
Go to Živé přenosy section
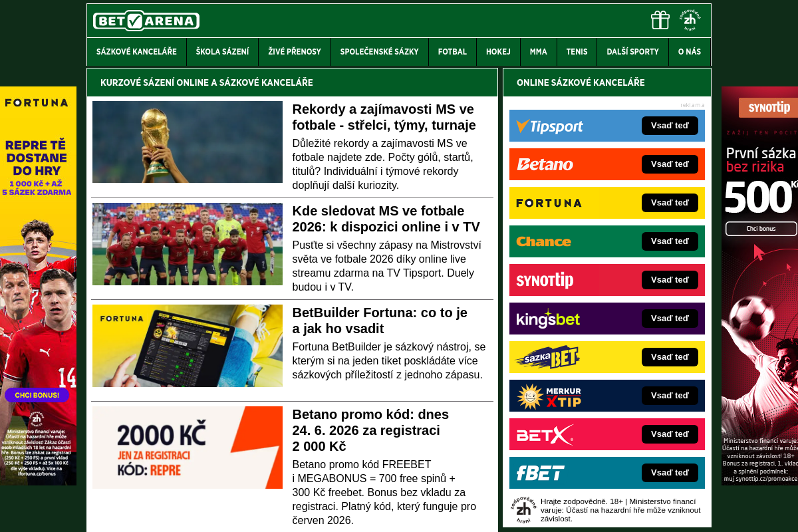tap(295, 52)
